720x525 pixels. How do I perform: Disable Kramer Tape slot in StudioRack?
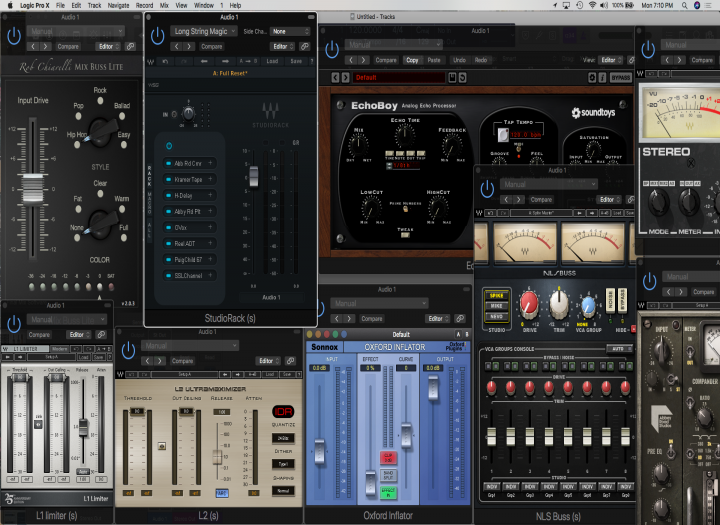click(169, 180)
